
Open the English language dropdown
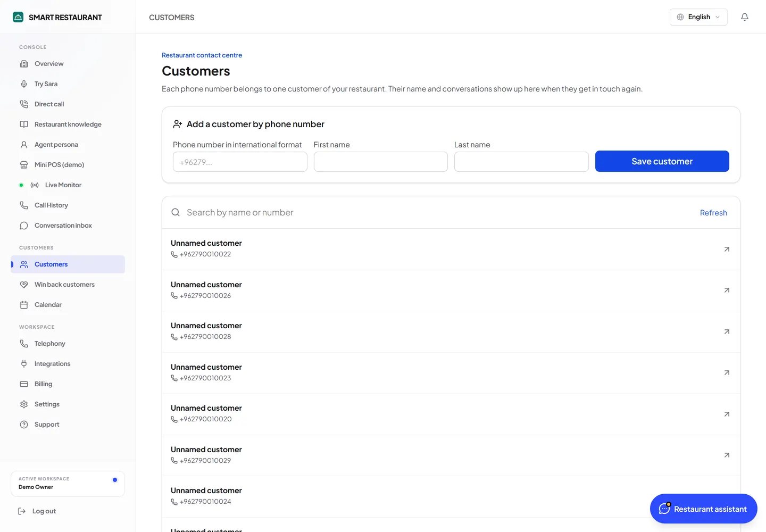(x=698, y=17)
